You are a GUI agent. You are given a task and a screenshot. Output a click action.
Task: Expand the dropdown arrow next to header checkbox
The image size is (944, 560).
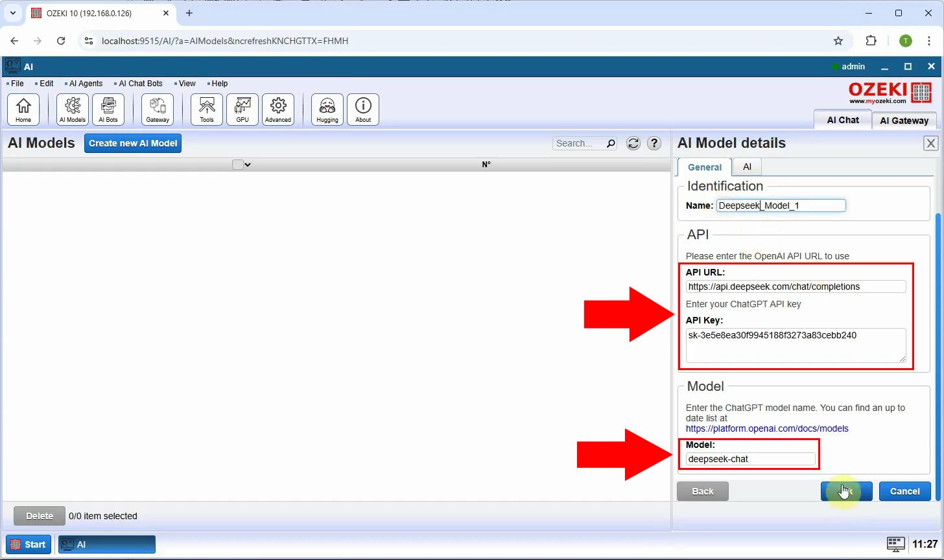coord(248,165)
